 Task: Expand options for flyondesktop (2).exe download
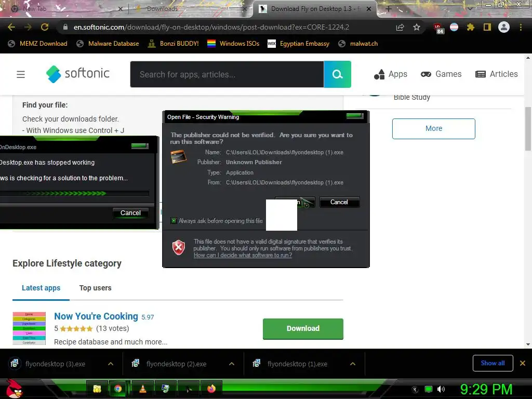pyautogui.click(x=232, y=364)
